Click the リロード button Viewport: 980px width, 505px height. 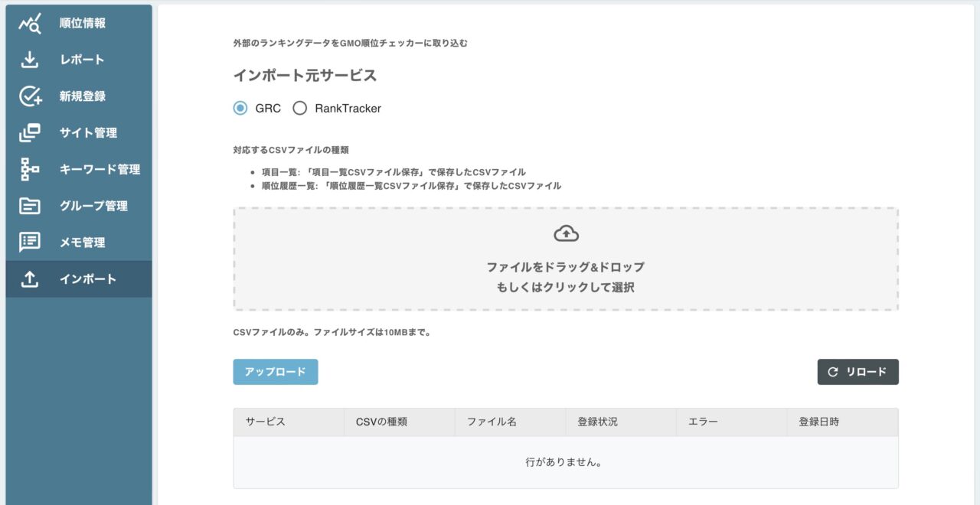click(857, 372)
